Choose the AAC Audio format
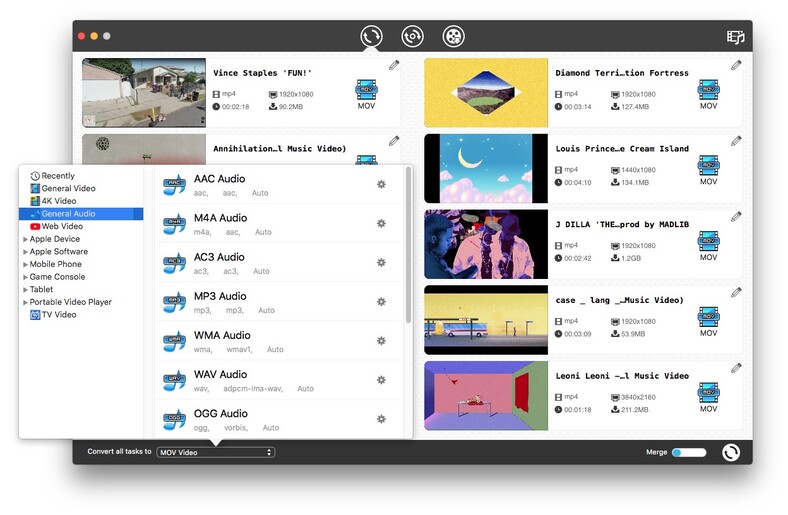 tap(279, 184)
